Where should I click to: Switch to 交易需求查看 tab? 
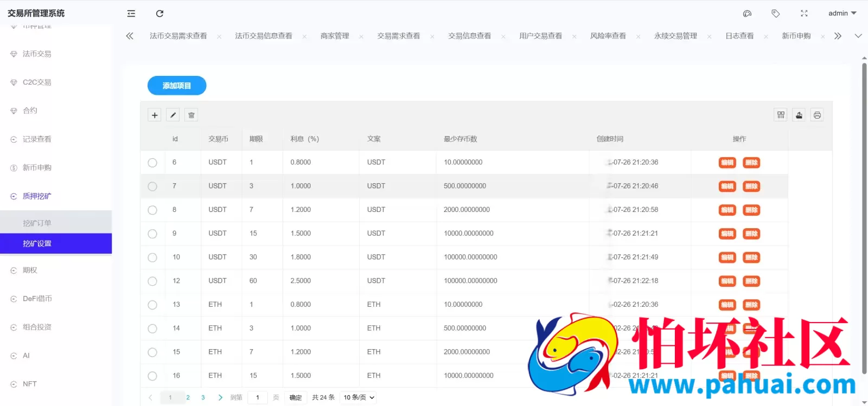click(399, 36)
